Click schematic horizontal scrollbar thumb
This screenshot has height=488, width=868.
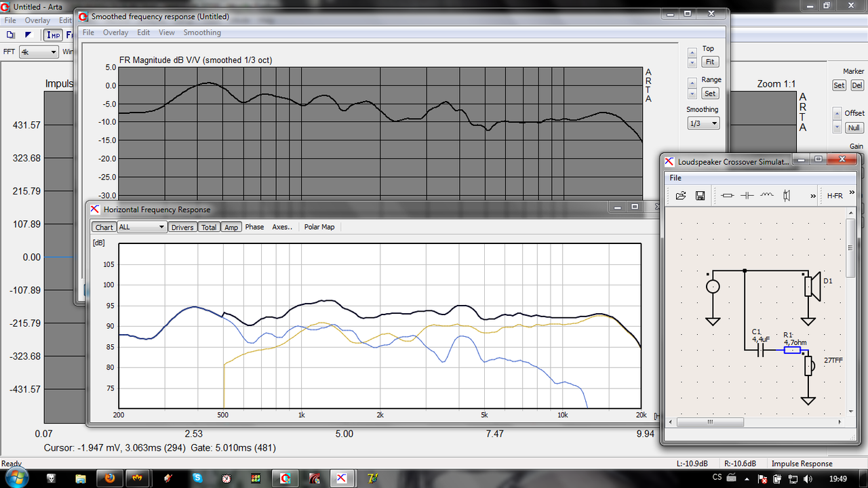[x=710, y=422]
